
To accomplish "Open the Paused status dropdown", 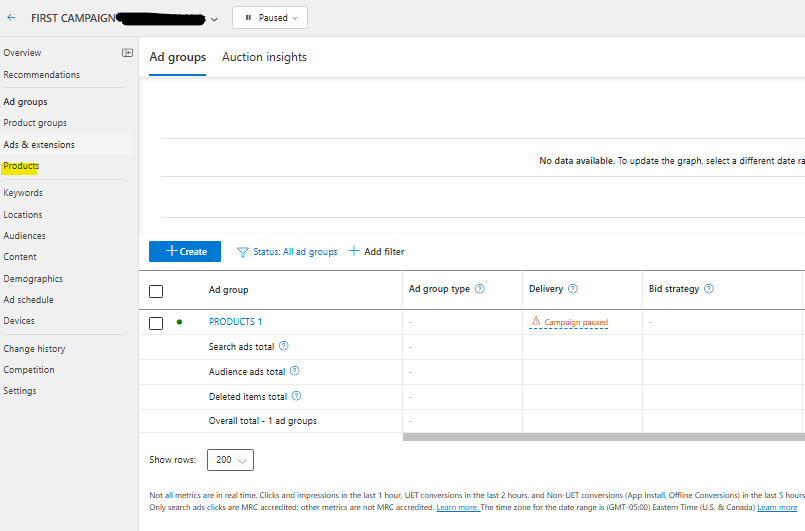I will (x=270, y=17).
